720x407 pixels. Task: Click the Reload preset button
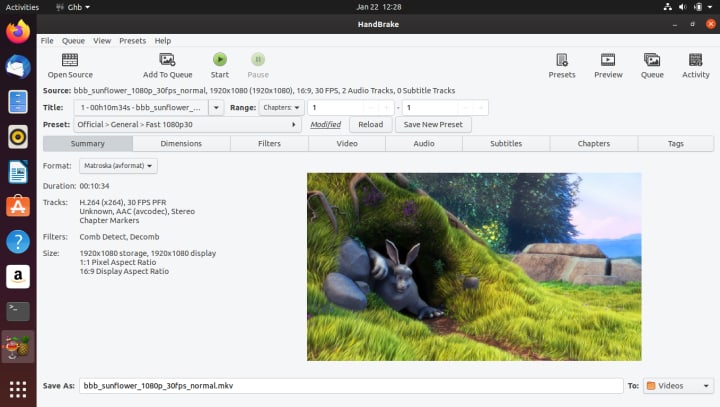pos(371,124)
